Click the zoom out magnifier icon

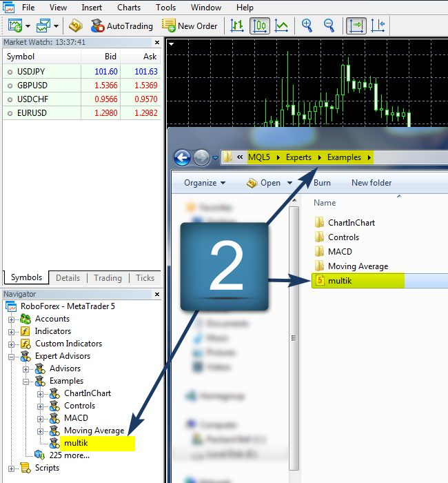[x=329, y=26]
